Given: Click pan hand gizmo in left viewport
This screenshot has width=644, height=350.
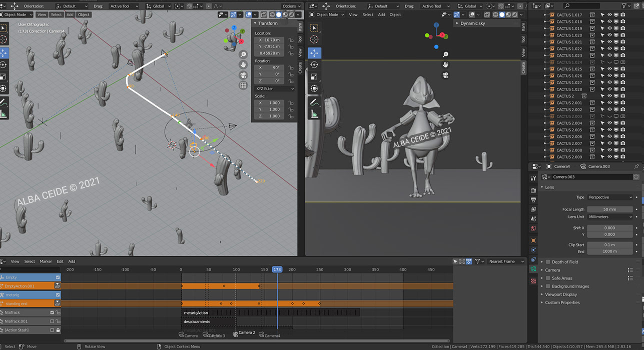Looking at the screenshot, I should pos(243,64).
